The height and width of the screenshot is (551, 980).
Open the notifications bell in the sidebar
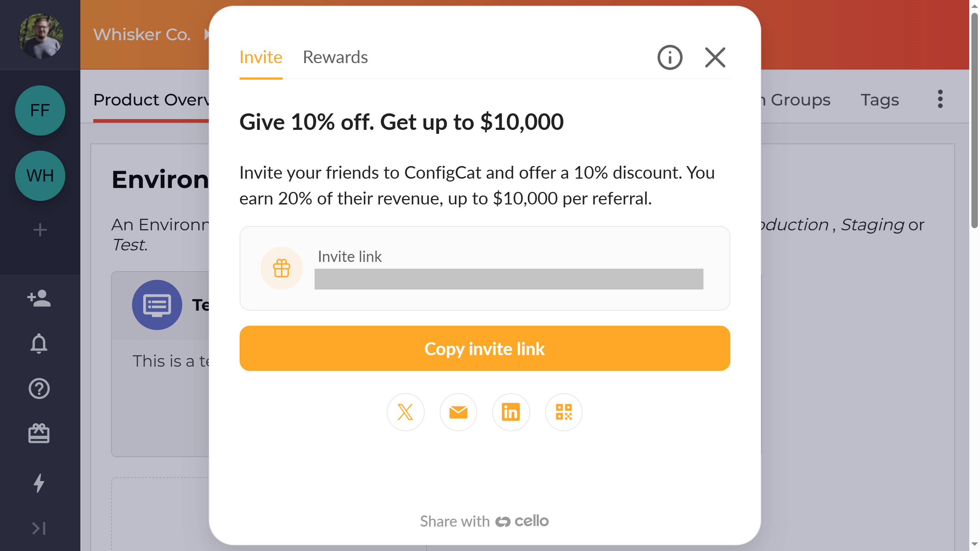39,344
